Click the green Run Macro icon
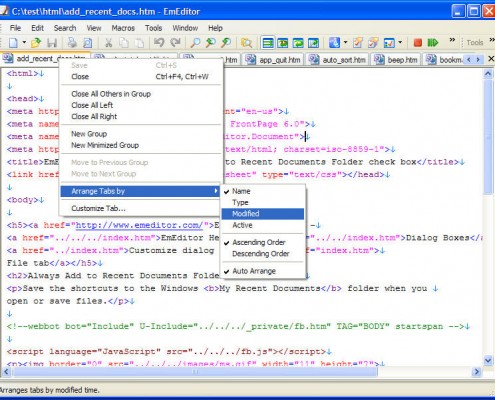Image resolution: width=495 pixels, height=400 pixels. [433, 43]
